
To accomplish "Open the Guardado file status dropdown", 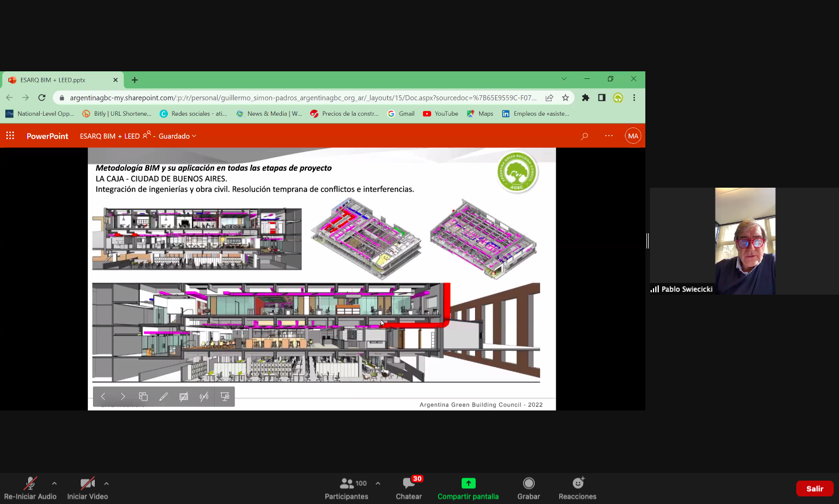I will pyautogui.click(x=177, y=136).
